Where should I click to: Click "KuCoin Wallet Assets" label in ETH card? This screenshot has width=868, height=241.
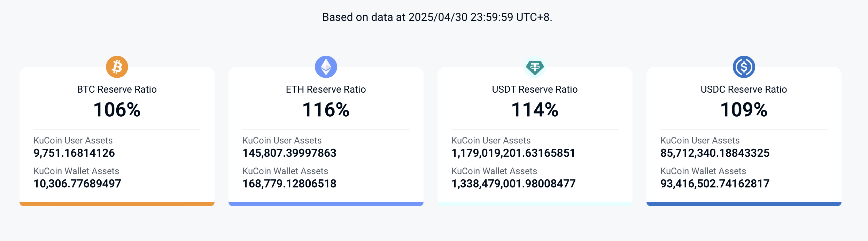pyautogui.click(x=285, y=171)
